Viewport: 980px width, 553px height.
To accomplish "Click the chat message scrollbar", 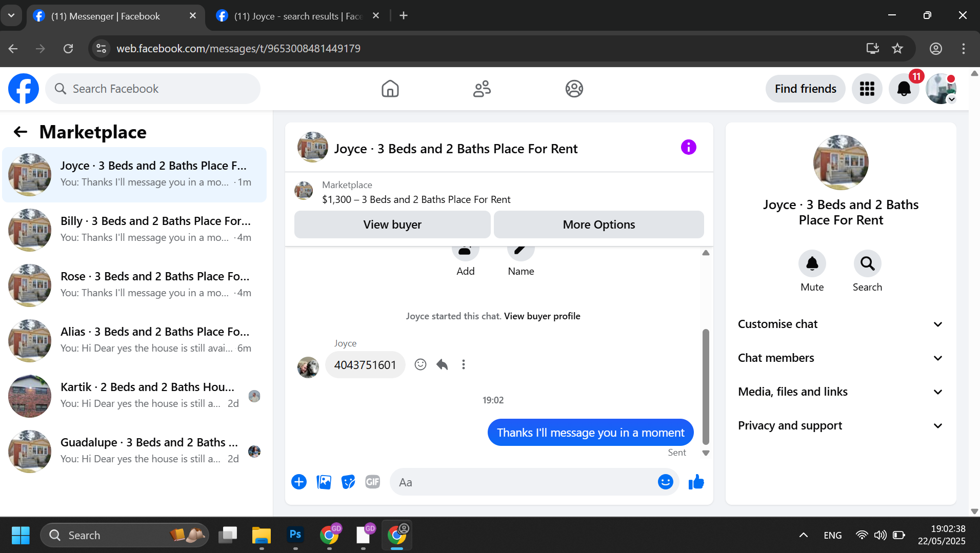I will click(x=706, y=386).
